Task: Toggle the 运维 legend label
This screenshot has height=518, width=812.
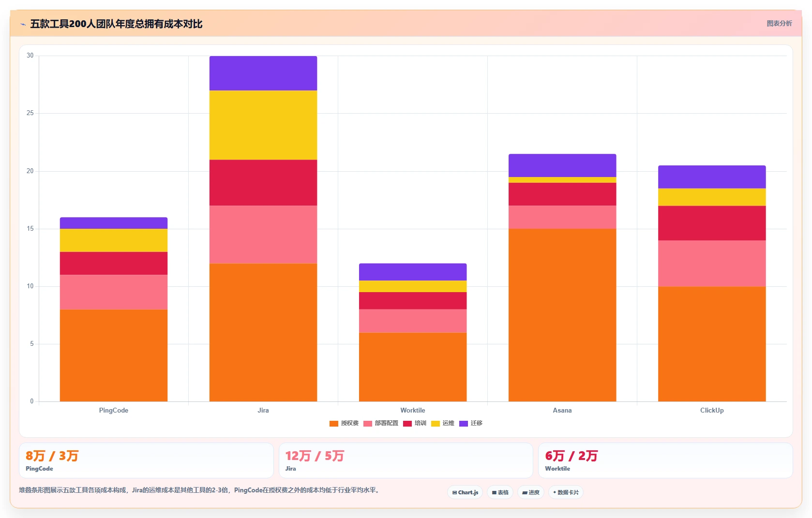Action: coord(449,423)
